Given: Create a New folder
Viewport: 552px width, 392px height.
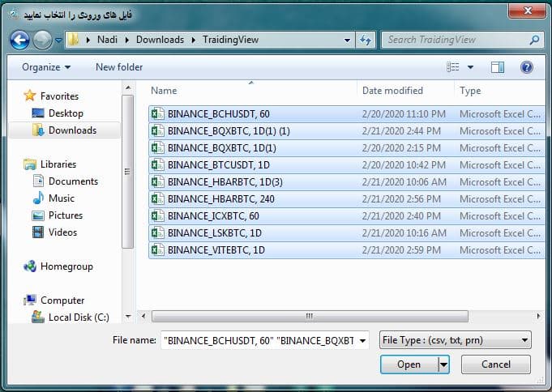Looking at the screenshot, I should tap(119, 67).
